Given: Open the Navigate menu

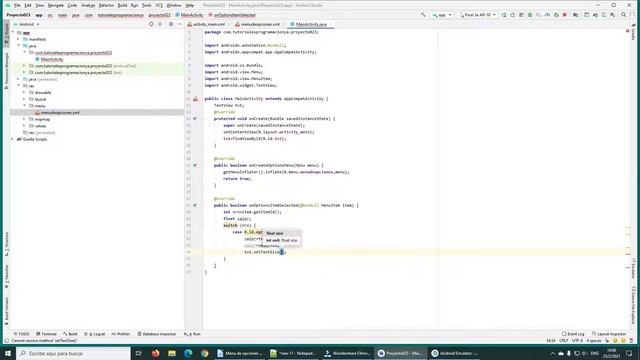Looking at the screenshot, I should [56, 5].
